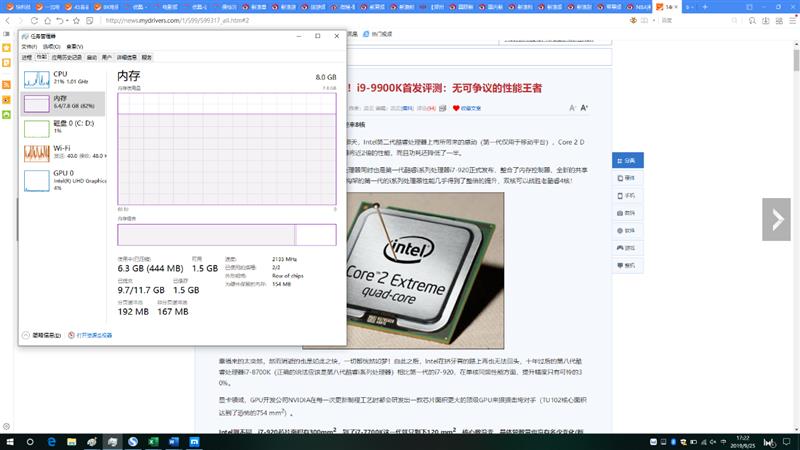The image size is (800, 450).
Task: Switch to the Services (服务) tab
Action: (147, 57)
